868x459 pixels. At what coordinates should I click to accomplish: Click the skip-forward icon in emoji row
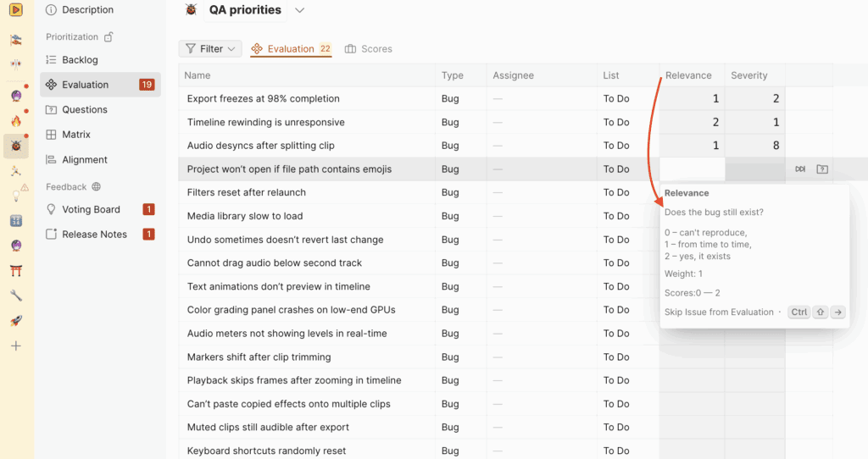[800, 169]
